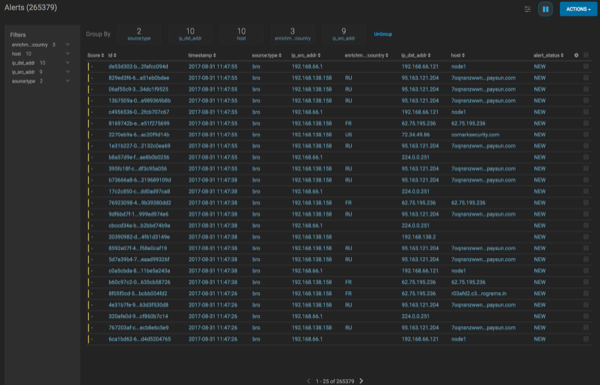Open alert id 829ed3f6-6...a51eb0bdee
Screen dimensions: 600x385
139,78
